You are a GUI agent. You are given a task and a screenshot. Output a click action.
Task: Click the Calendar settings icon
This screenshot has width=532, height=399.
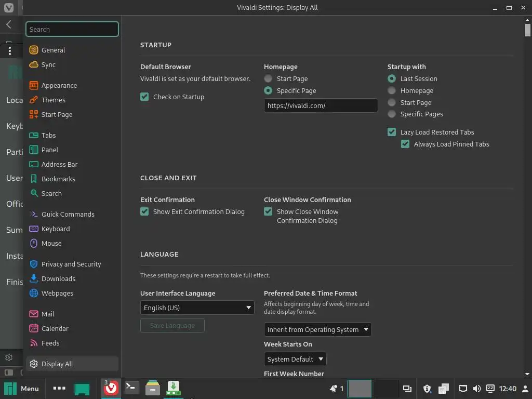(34, 328)
